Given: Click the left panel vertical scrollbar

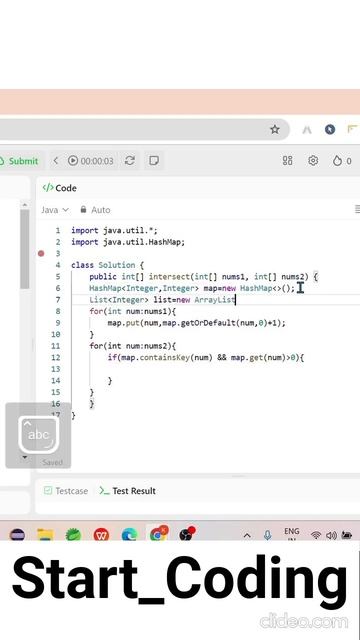Looking at the screenshot, I should click(x=24, y=249).
